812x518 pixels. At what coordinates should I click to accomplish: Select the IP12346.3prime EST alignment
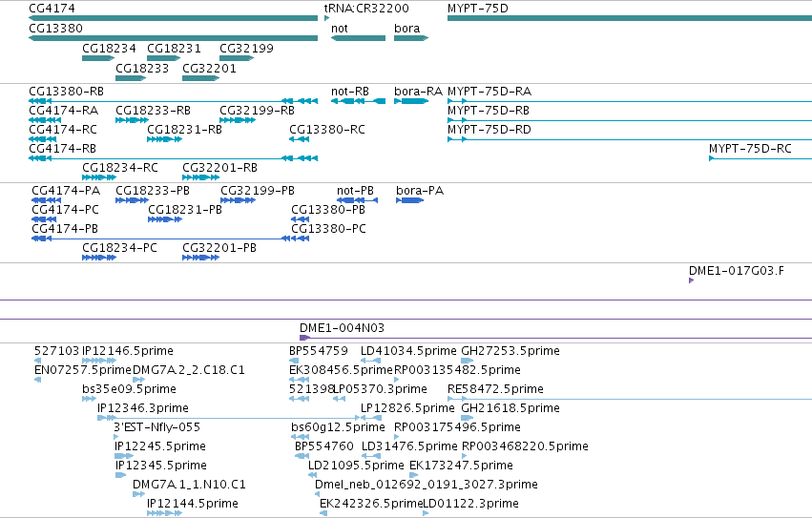[x=228, y=419]
